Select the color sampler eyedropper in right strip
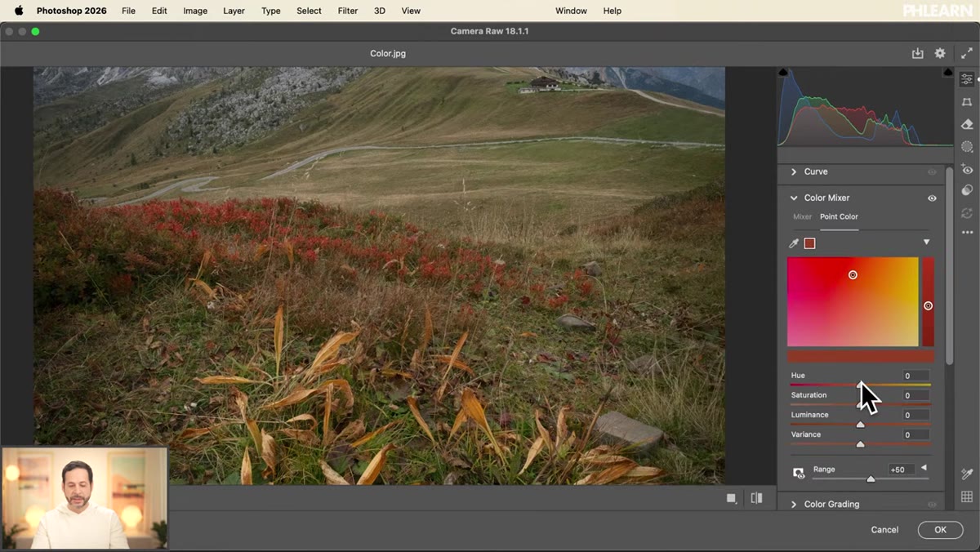Screen dimensions: 980x552 pos(967,474)
